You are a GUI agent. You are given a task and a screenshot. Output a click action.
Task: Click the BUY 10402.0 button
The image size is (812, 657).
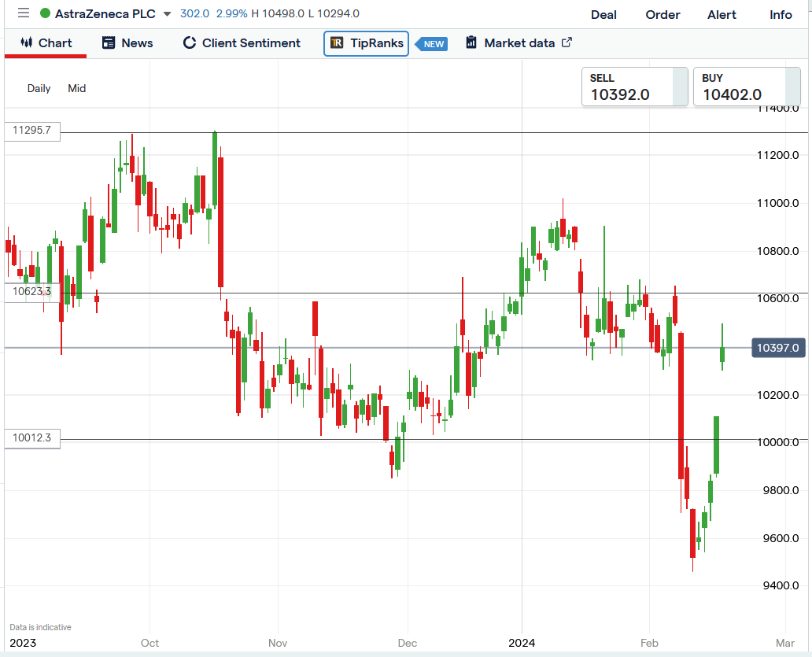[747, 87]
